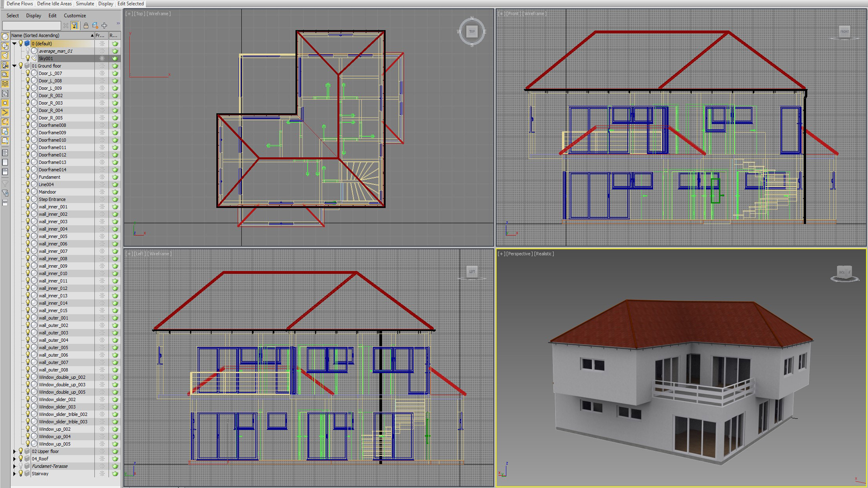Click the Realistic shading label in Perspective viewport
The height and width of the screenshot is (488, 868).
(x=544, y=254)
